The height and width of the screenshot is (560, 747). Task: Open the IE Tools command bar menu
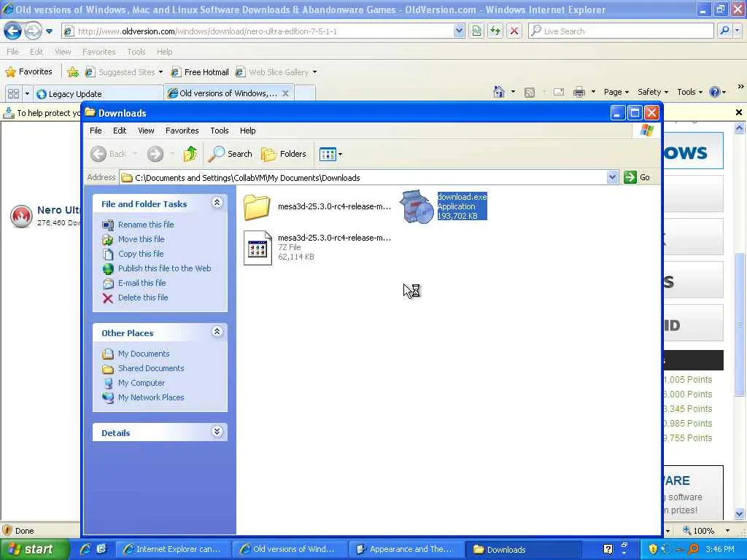pos(689,92)
